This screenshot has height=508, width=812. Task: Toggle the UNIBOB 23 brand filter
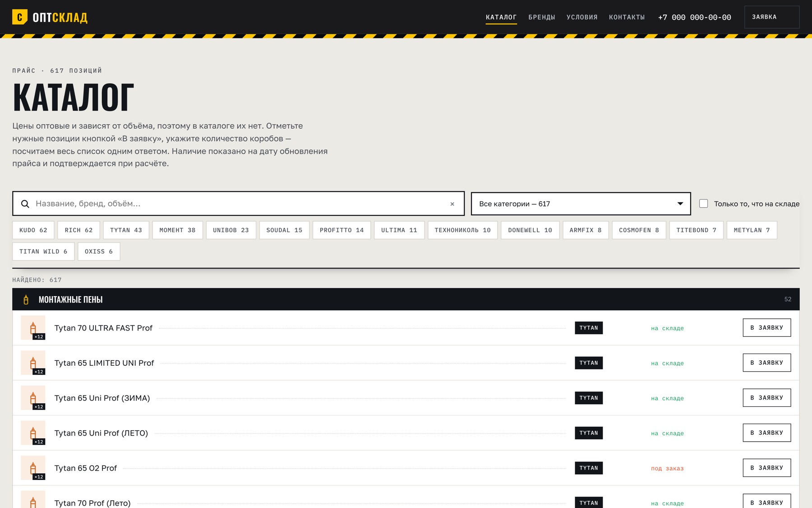pyautogui.click(x=231, y=230)
